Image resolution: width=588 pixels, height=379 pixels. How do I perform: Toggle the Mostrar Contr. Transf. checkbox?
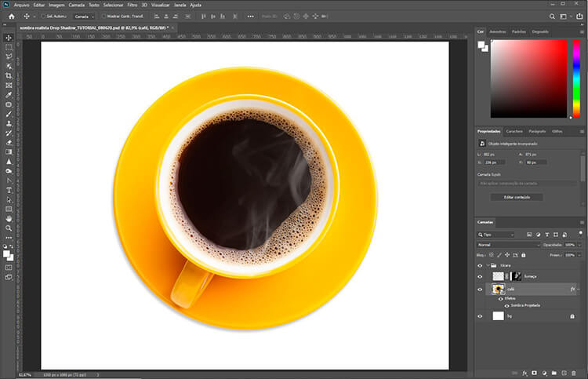point(104,16)
